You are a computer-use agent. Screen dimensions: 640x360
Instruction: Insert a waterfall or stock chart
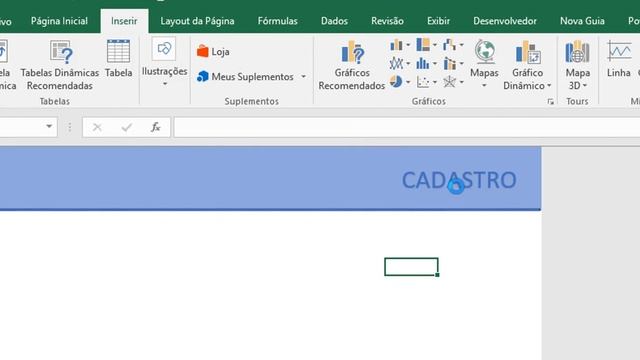[449, 44]
